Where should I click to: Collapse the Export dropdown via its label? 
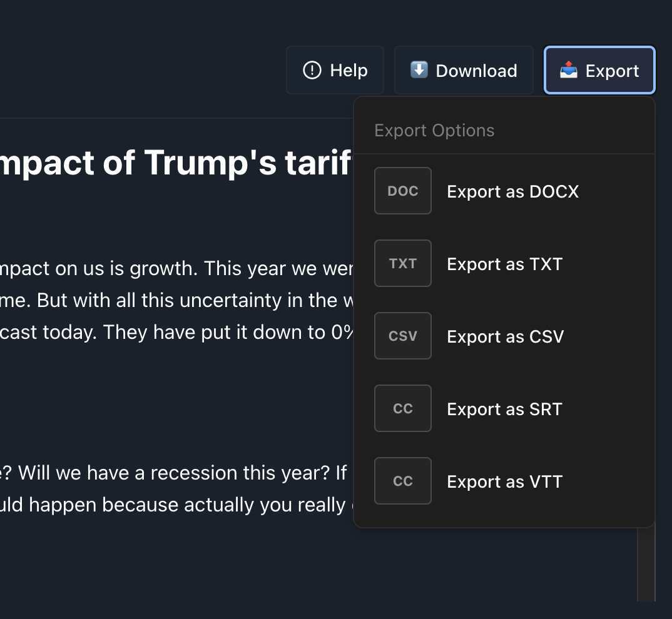point(612,71)
